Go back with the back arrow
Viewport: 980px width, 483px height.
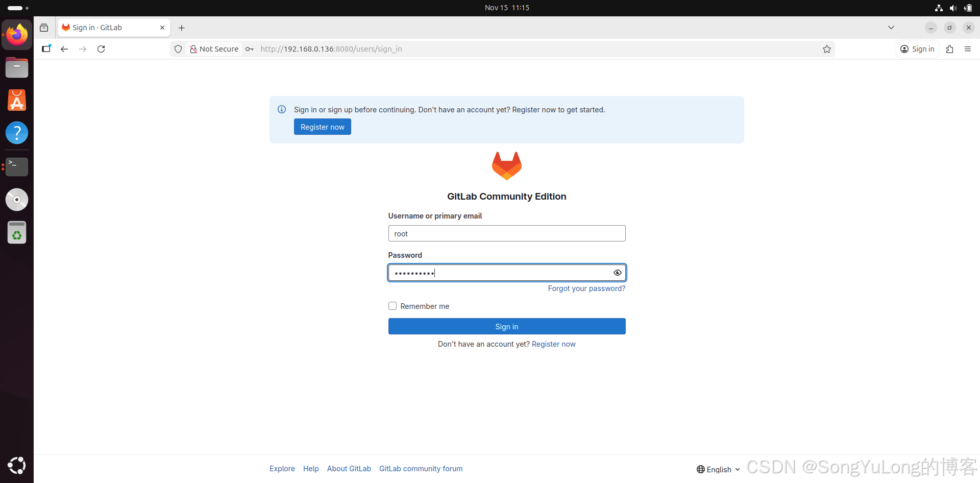pos(64,49)
